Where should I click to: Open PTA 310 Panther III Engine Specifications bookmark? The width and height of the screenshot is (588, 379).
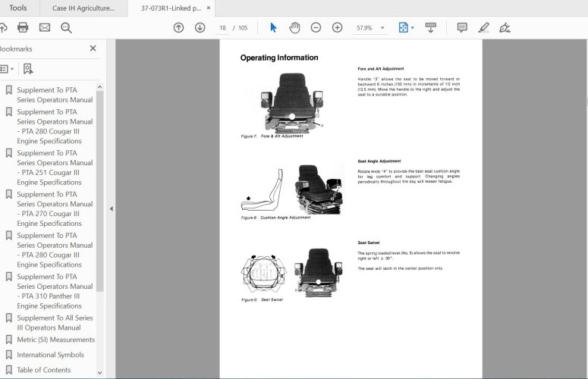55,291
